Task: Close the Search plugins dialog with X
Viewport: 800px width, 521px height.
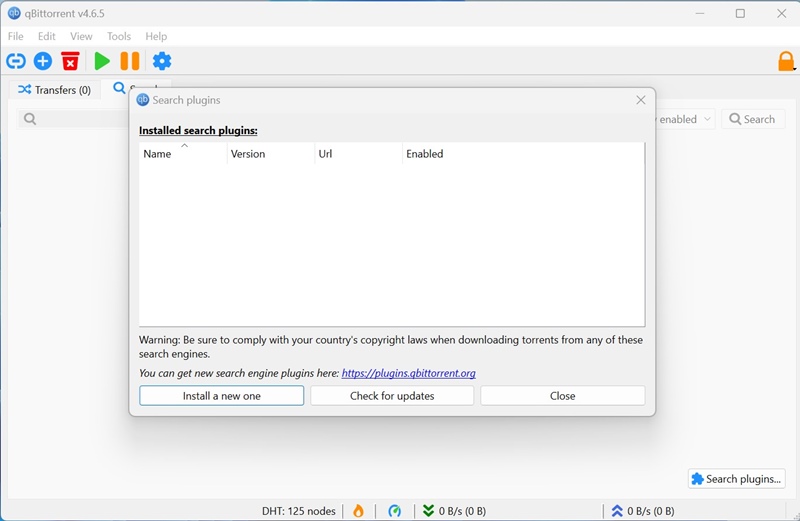Action: (641, 100)
